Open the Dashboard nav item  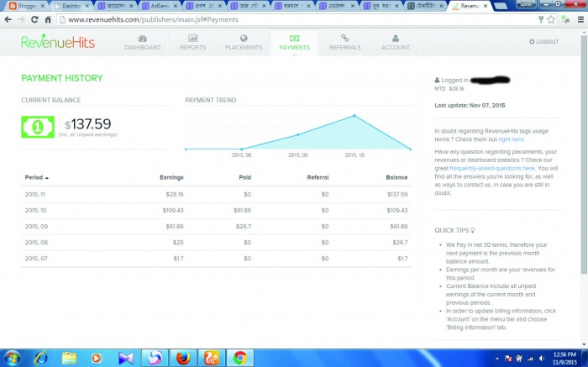click(143, 42)
